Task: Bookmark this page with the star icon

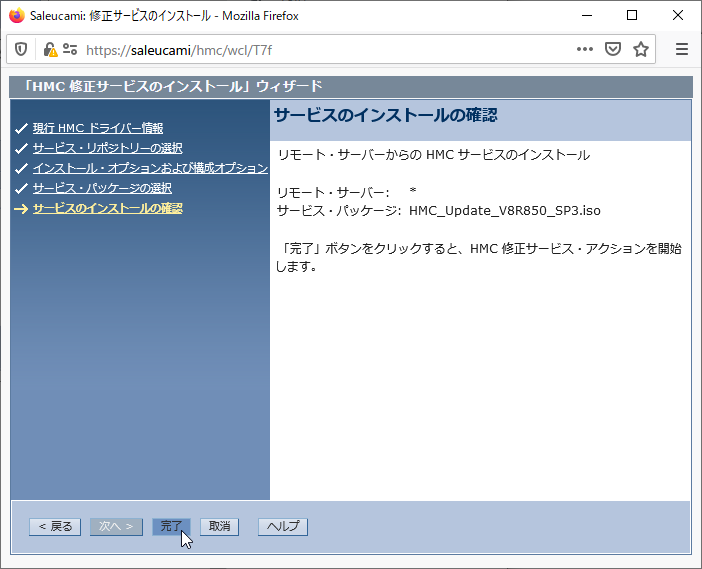Action: coord(641,49)
